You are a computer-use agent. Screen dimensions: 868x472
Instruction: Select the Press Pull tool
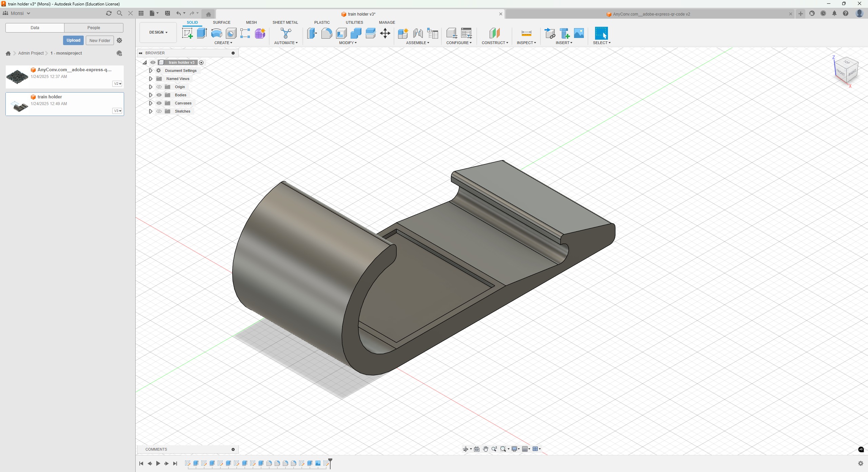tap(312, 33)
